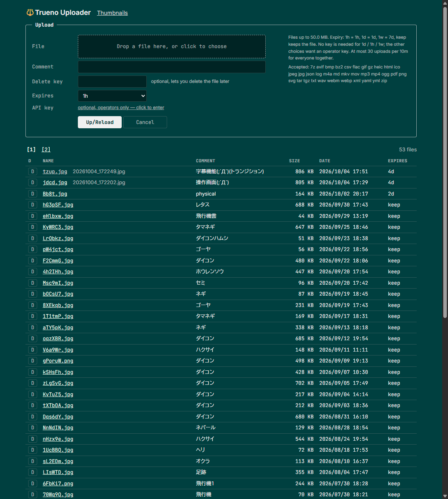Screen dimensions: 448x499
Task: Click the D button next to gPoruW.png
Action: tap(32, 361)
